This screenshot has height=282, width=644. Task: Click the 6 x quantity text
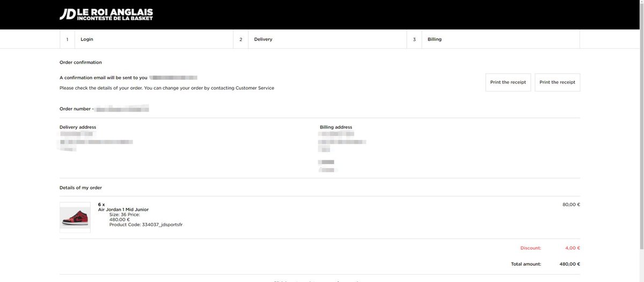coord(101,204)
